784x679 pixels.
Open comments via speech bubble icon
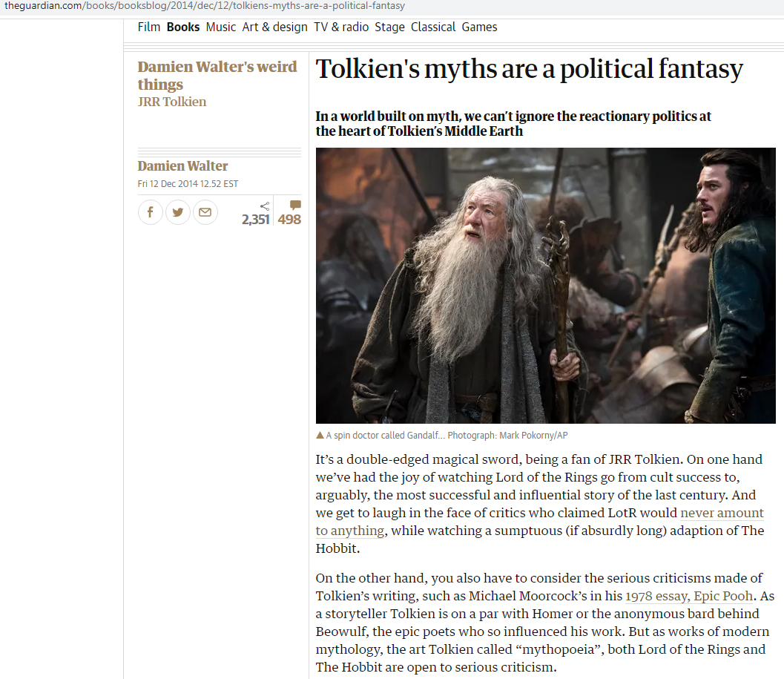[x=295, y=205]
